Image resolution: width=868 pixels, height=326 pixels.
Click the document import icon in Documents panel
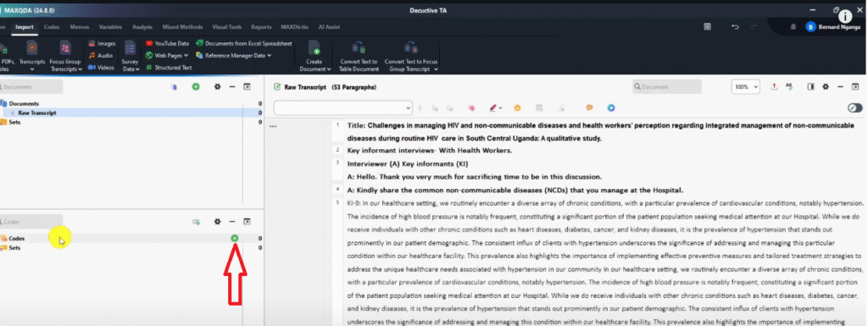175,86
